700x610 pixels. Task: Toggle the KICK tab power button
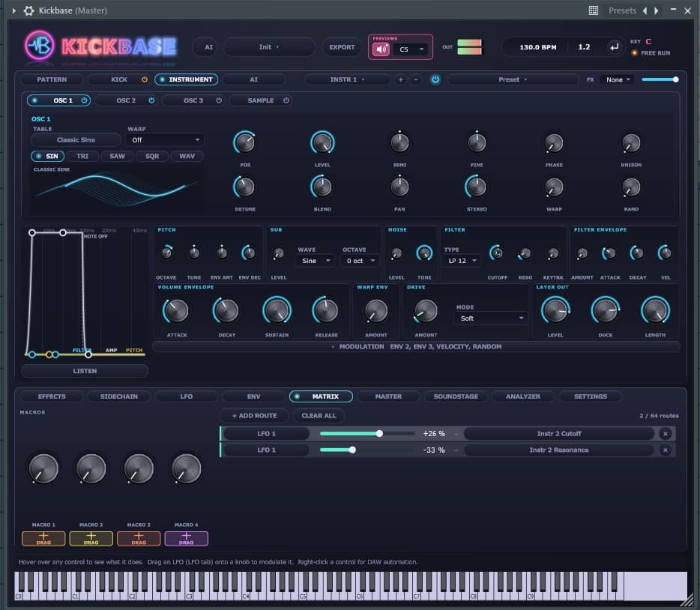pos(145,79)
